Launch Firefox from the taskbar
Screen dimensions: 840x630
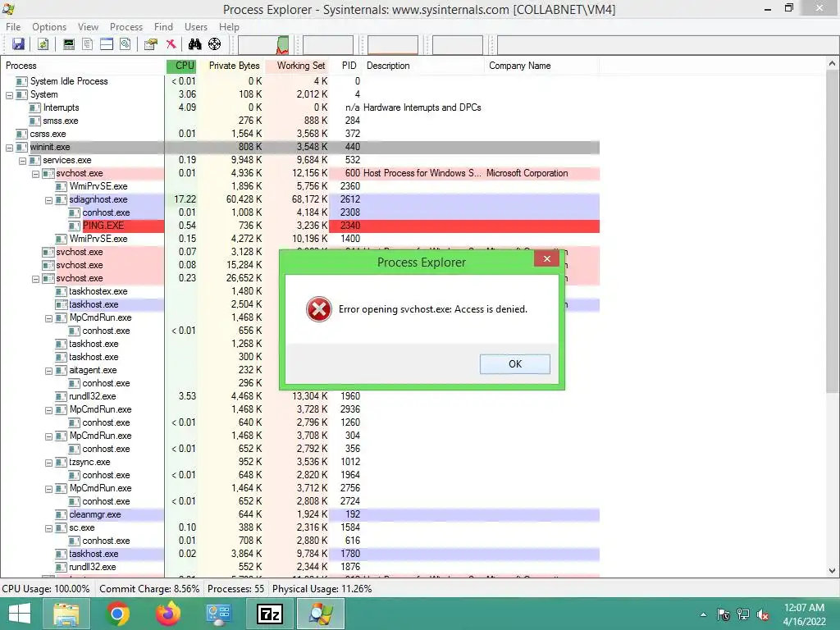click(168, 614)
